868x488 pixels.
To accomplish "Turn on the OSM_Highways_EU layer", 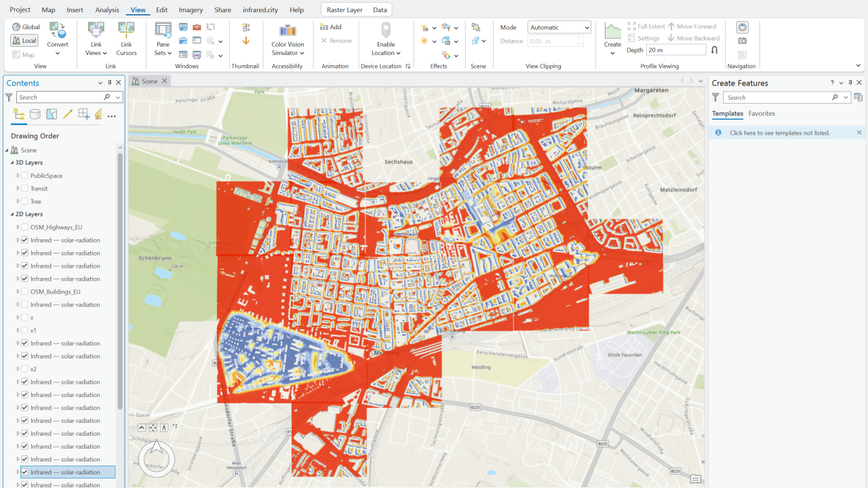I will coord(25,227).
